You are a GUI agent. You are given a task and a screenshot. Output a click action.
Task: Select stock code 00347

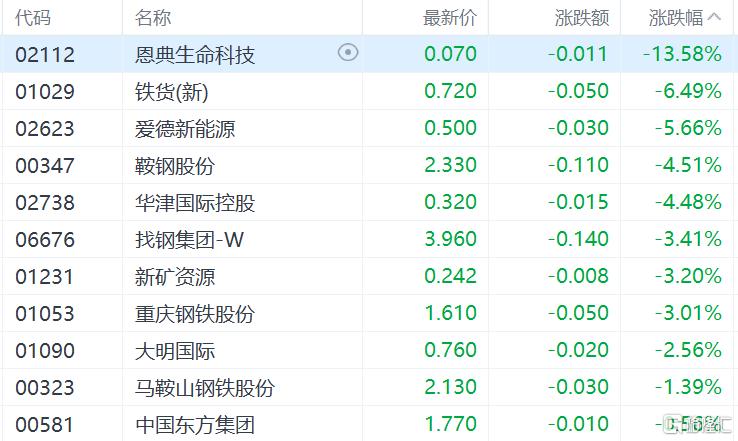[45, 166]
